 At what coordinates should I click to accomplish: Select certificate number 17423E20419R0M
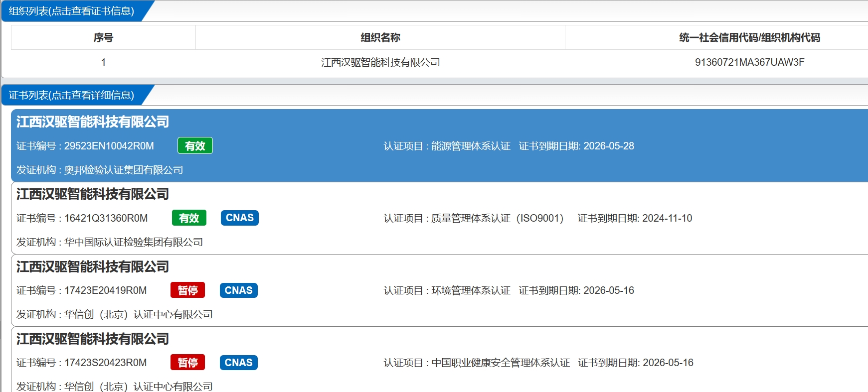(105, 290)
